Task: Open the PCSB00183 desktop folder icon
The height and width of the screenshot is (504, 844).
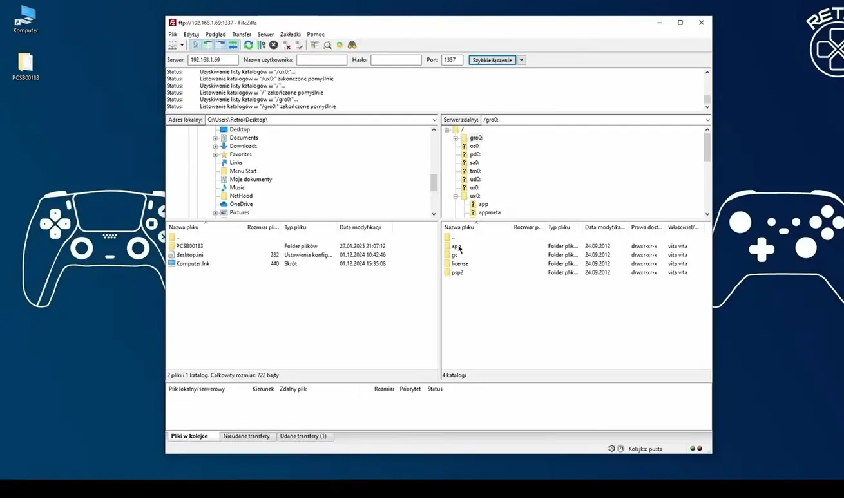Action: pos(26,62)
